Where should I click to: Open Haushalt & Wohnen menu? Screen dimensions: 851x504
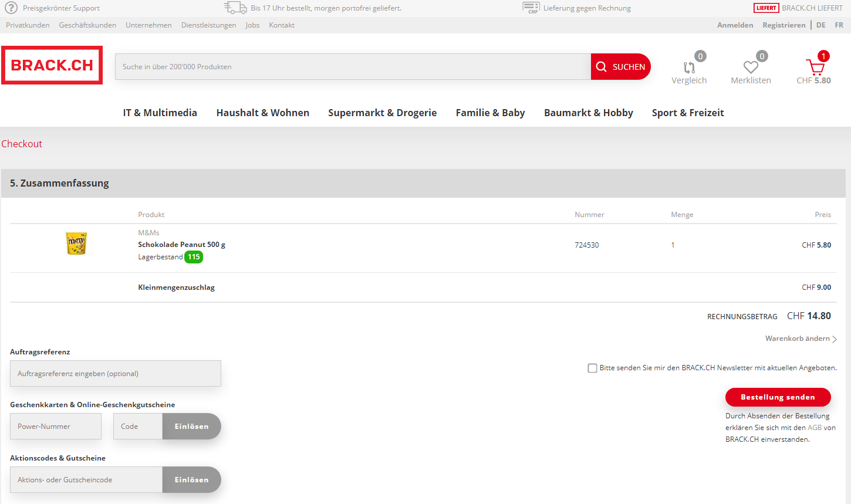(x=262, y=113)
